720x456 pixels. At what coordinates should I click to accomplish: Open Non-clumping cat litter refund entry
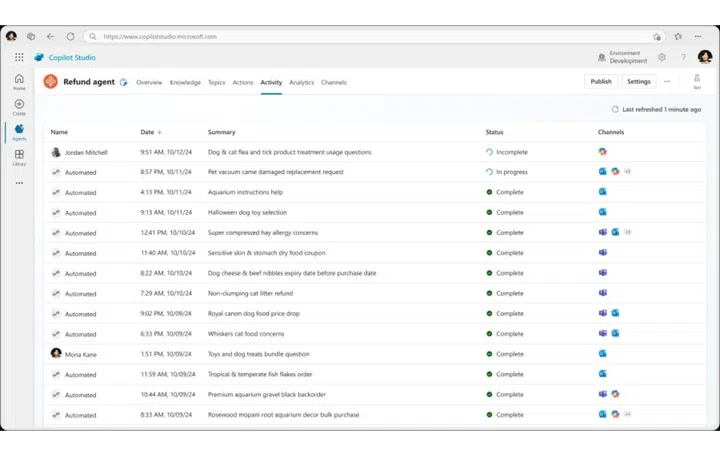pos(250,293)
